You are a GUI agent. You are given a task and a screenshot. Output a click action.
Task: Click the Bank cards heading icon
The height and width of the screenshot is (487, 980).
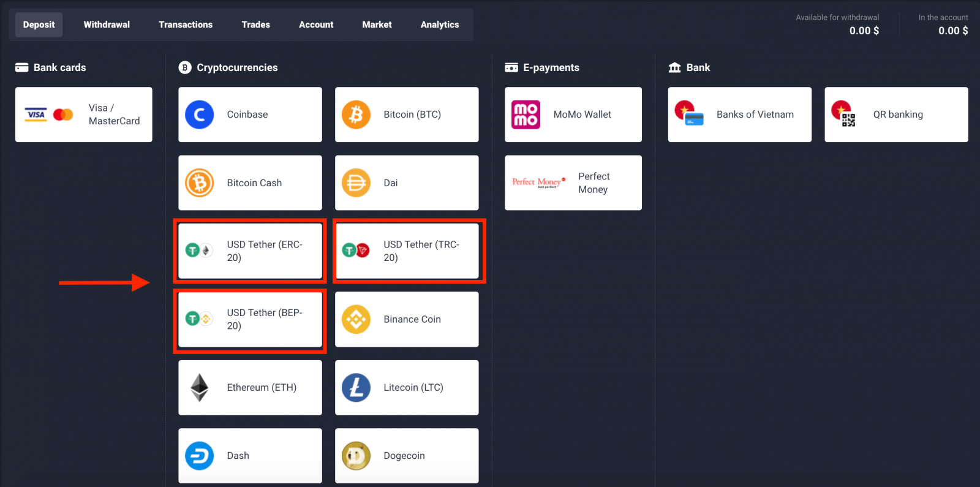coord(22,67)
